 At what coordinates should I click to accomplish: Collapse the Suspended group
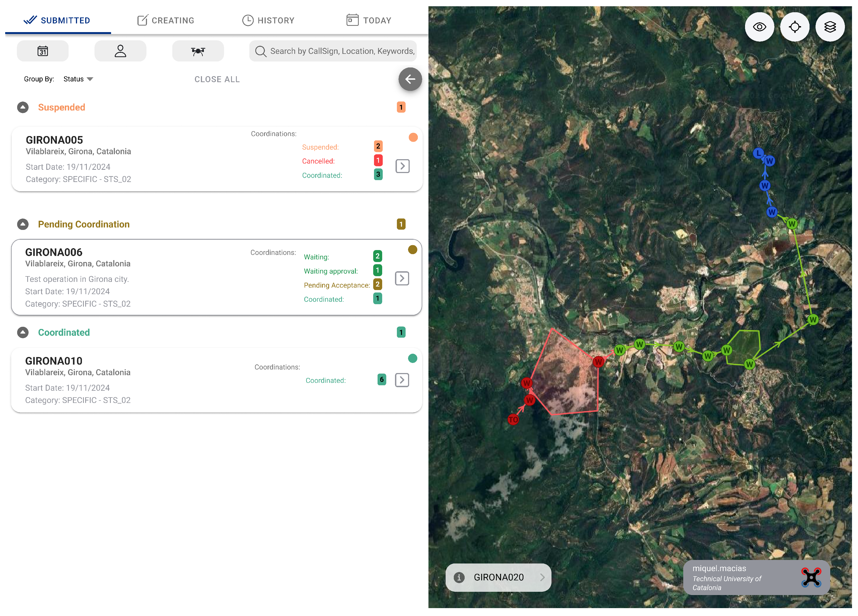23,107
